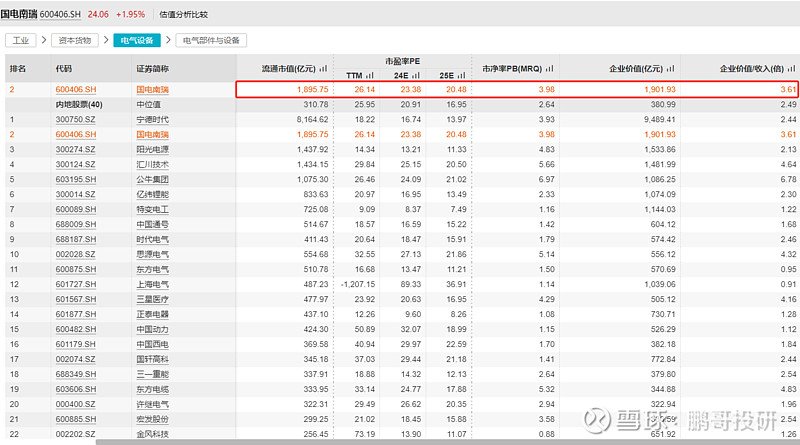Select the 电气设备 breadcrumb button
Screen dimensions: 800x445
point(137,40)
